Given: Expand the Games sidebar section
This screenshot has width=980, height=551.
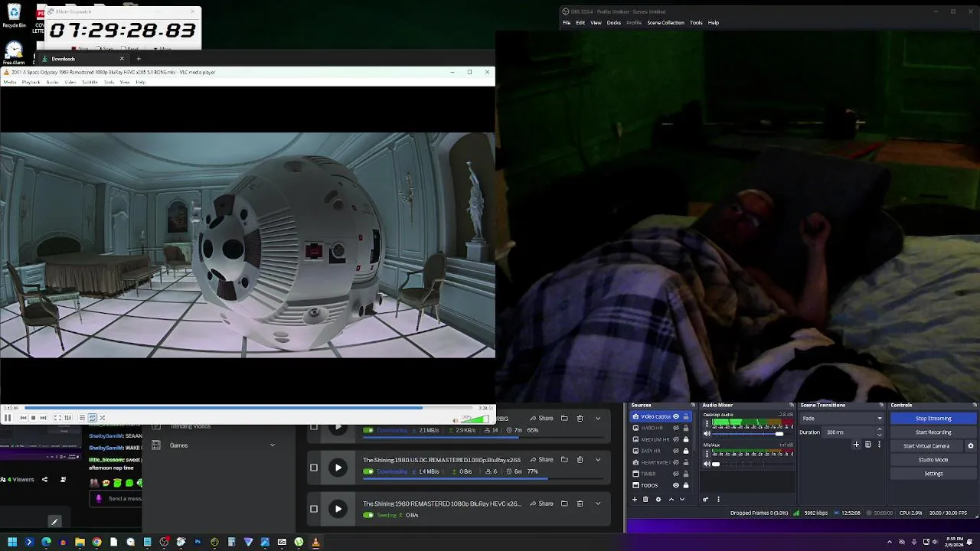Looking at the screenshot, I should click(x=272, y=445).
